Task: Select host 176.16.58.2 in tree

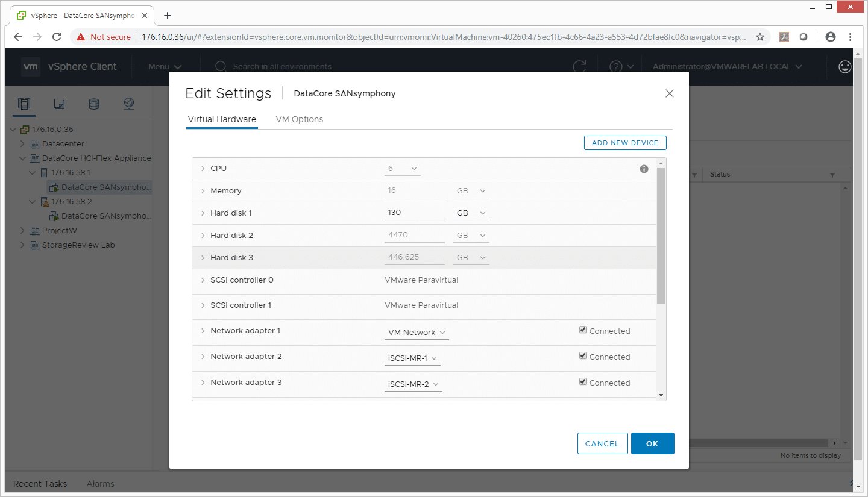Action: pos(71,202)
